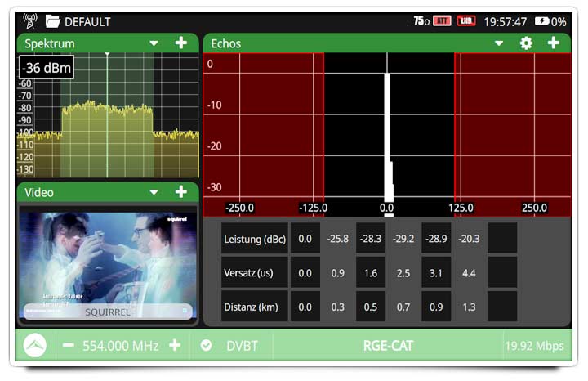
Task: Click the 0% battery percentage
Action: (x=559, y=22)
